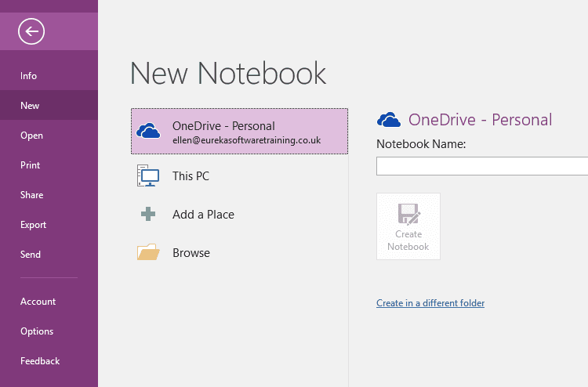Image resolution: width=588 pixels, height=387 pixels.
Task: Click the ellen@eurekasoftwaretraining.co.uk email text
Action: [x=247, y=140]
